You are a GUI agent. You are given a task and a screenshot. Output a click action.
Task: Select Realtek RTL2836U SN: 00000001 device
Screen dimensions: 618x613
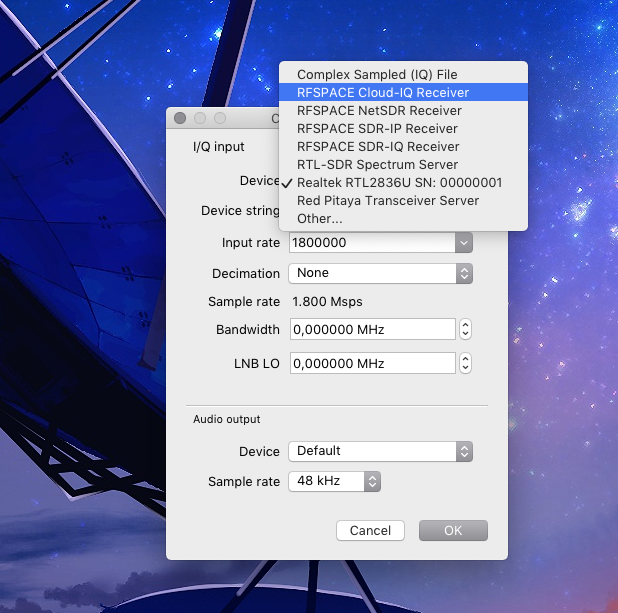pyautogui.click(x=403, y=183)
